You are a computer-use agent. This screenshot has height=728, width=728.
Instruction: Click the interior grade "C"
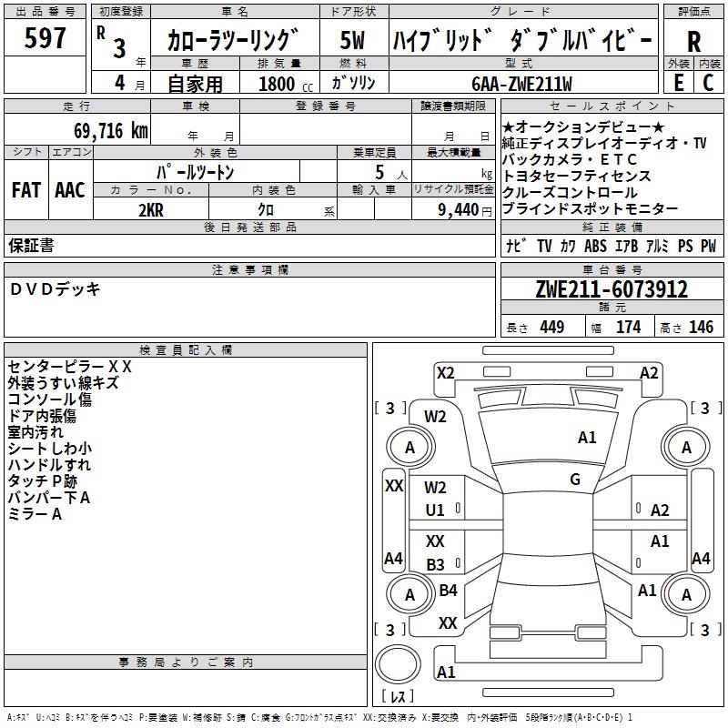click(x=708, y=82)
